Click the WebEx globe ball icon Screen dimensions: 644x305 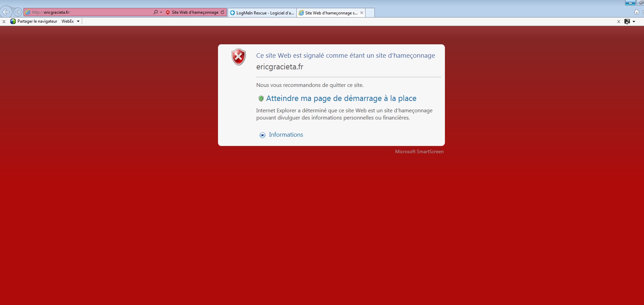pos(13,21)
